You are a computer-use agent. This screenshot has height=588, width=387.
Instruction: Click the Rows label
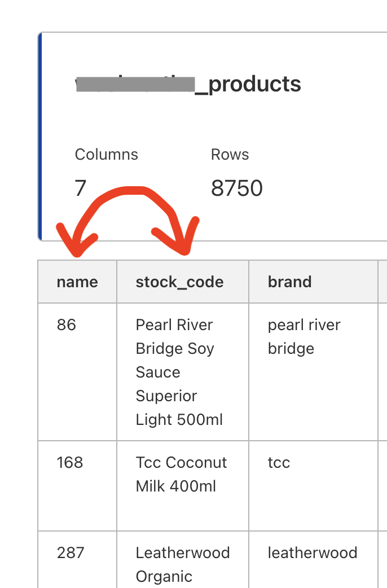click(230, 155)
